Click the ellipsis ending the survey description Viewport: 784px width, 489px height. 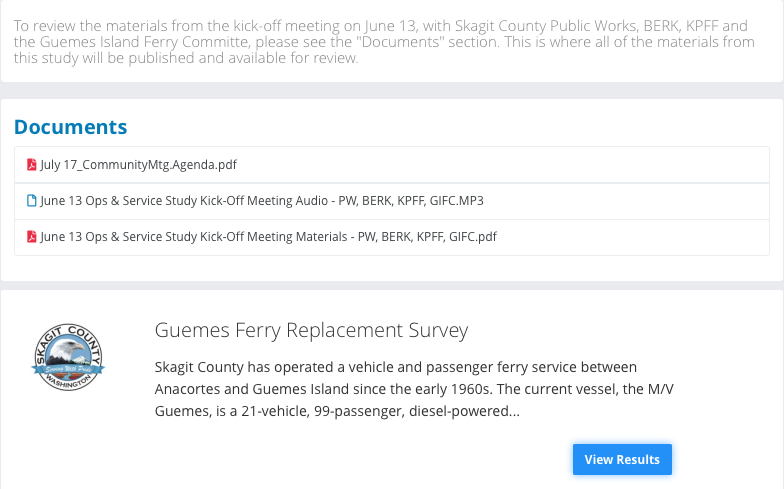coord(514,411)
